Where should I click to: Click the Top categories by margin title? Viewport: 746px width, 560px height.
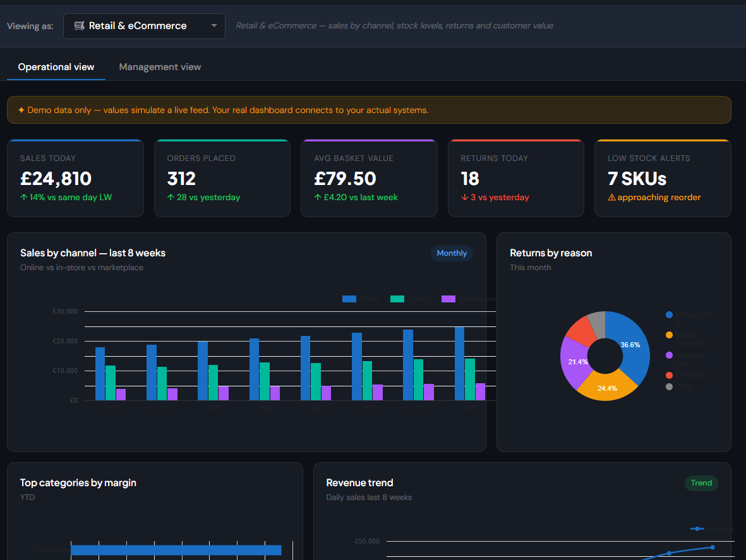click(x=78, y=483)
